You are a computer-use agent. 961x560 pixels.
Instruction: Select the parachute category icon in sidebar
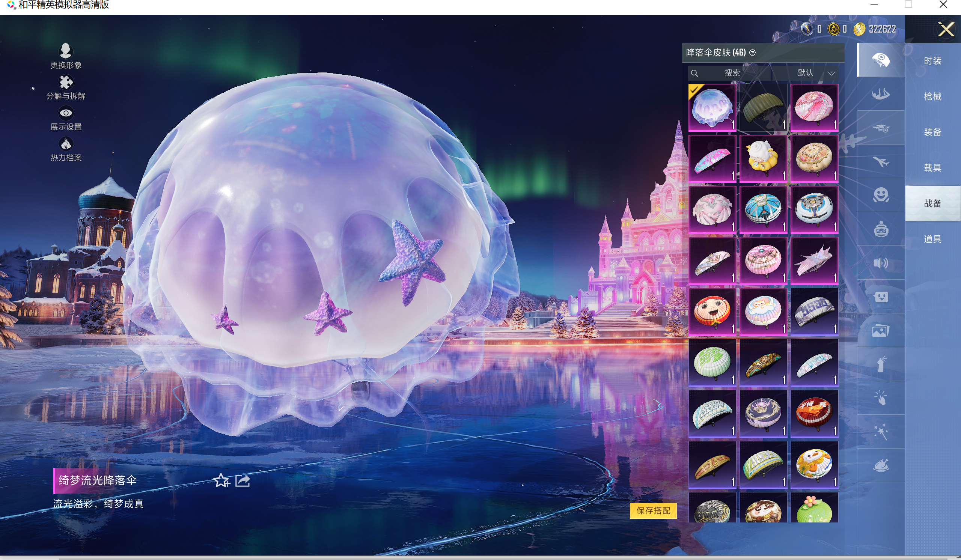[x=881, y=60]
